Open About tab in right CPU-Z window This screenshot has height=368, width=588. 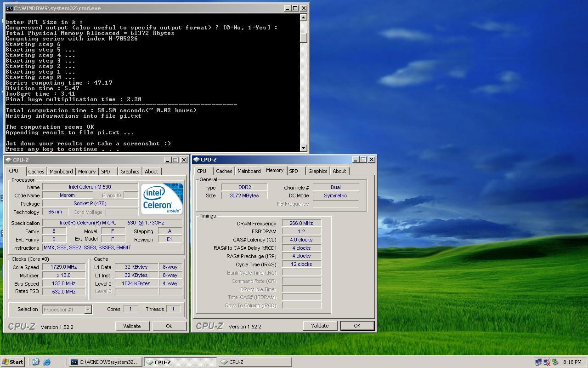(339, 171)
